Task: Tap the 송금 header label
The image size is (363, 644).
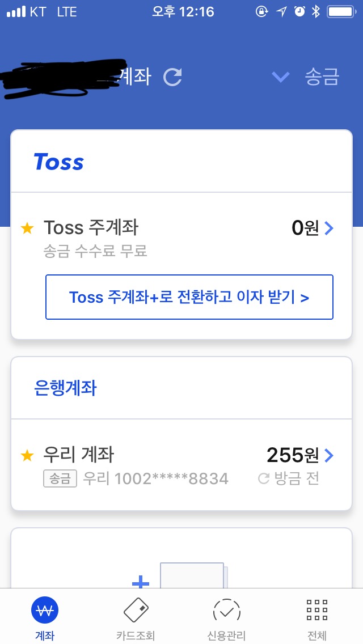Action: click(322, 77)
